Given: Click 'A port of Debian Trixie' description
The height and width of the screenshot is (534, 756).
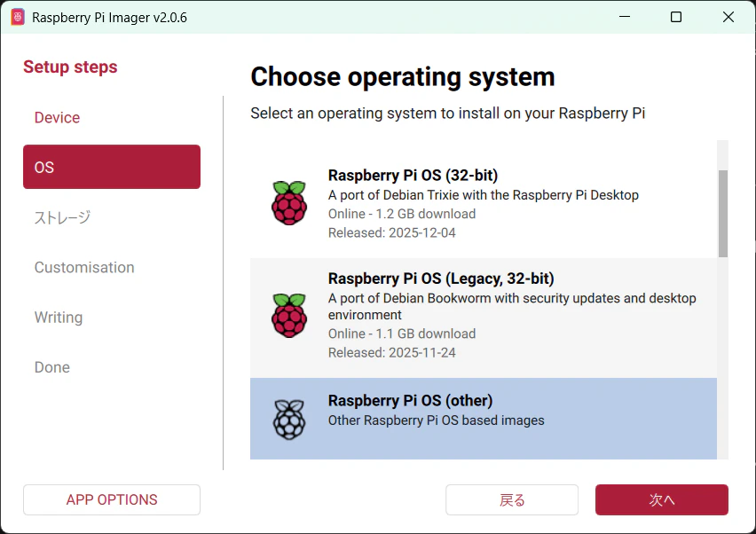Looking at the screenshot, I should (484, 195).
